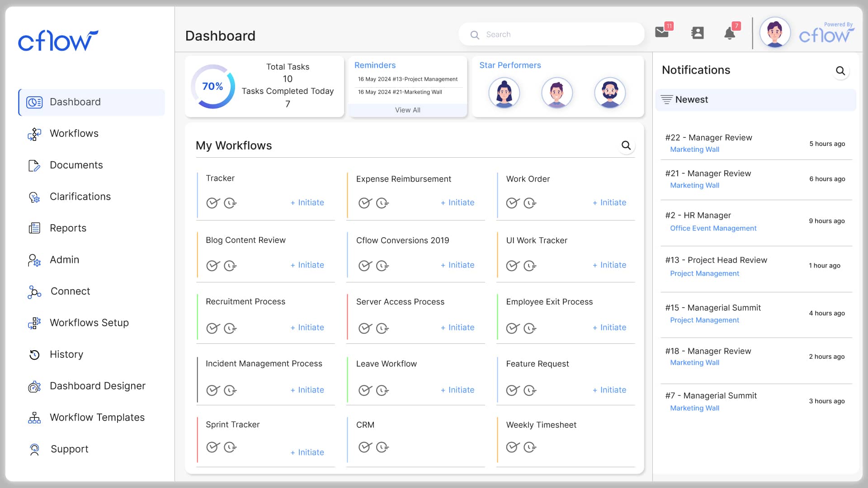Open search within the My Workflows panel
The width and height of the screenshot is (868, 488).
[x=626, y=145]
